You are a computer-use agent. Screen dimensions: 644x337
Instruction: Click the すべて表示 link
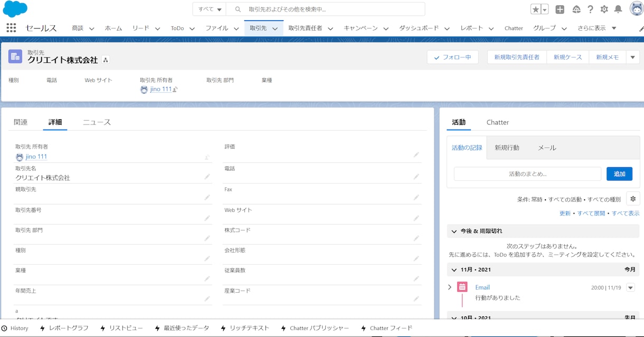pos(626,213)
